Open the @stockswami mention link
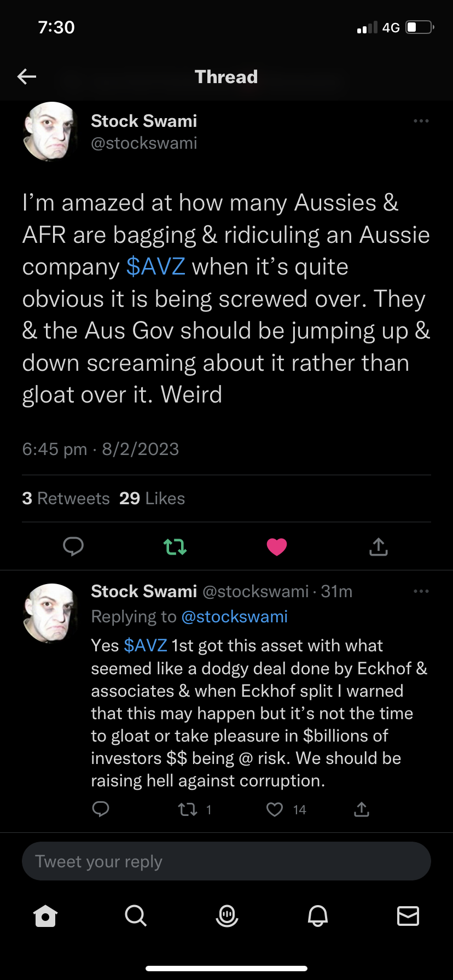 [234, 617]
